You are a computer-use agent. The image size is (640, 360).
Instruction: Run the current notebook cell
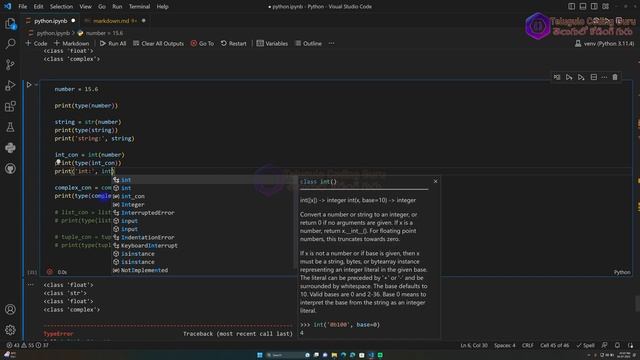tap(29, 85)
